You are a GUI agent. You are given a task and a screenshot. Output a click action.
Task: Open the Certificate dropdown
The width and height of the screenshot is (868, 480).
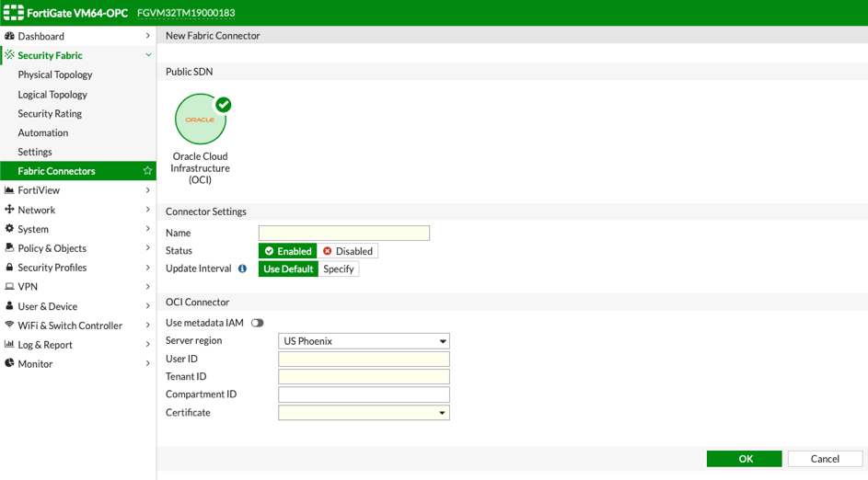click(x=364, y=413)
